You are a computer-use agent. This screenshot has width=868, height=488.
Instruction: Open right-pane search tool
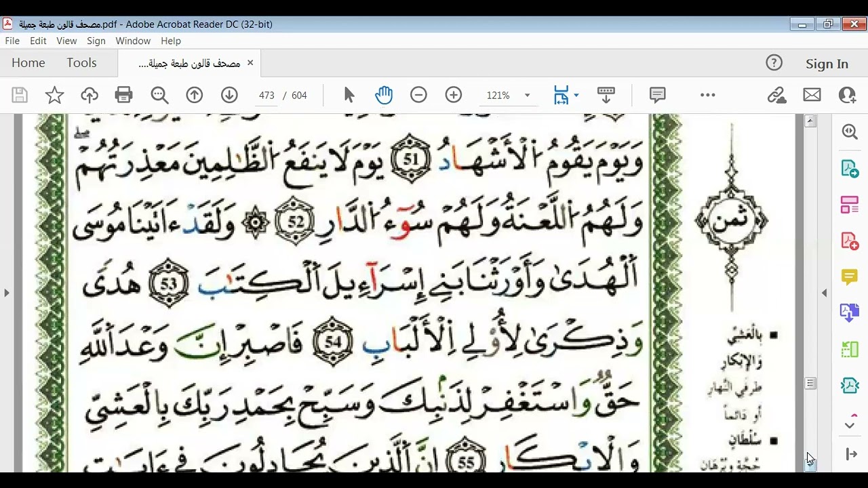[850, 131]
